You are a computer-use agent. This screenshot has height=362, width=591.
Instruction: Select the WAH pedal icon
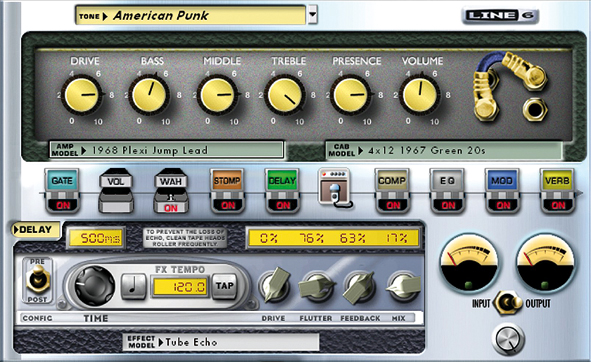pos(171,190)
